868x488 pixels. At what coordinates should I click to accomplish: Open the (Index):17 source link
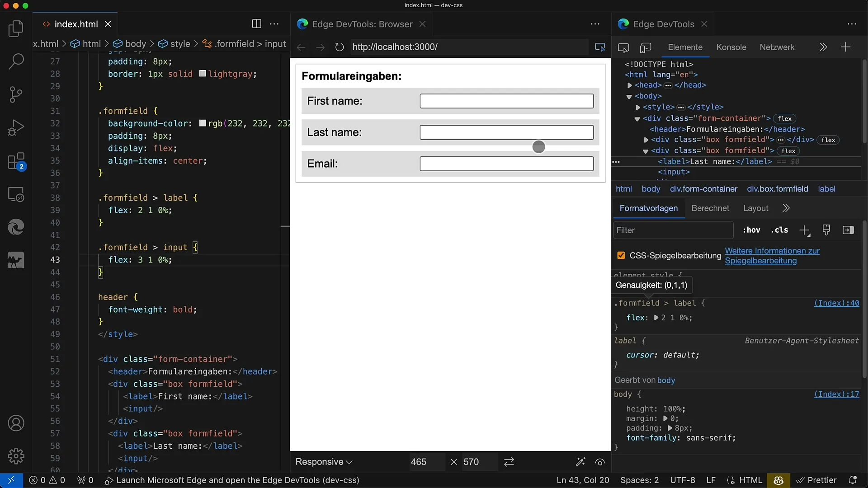(x=836, y=394)
